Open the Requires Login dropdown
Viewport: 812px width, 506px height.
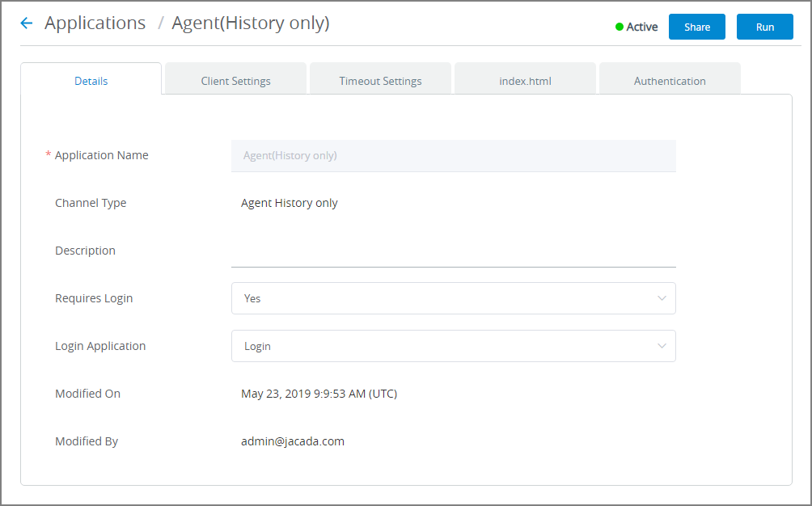(x=453, y=298)
